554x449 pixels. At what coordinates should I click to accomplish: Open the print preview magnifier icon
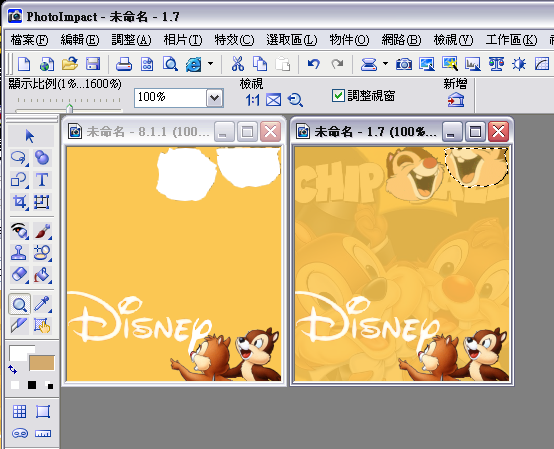pos(170,64)
